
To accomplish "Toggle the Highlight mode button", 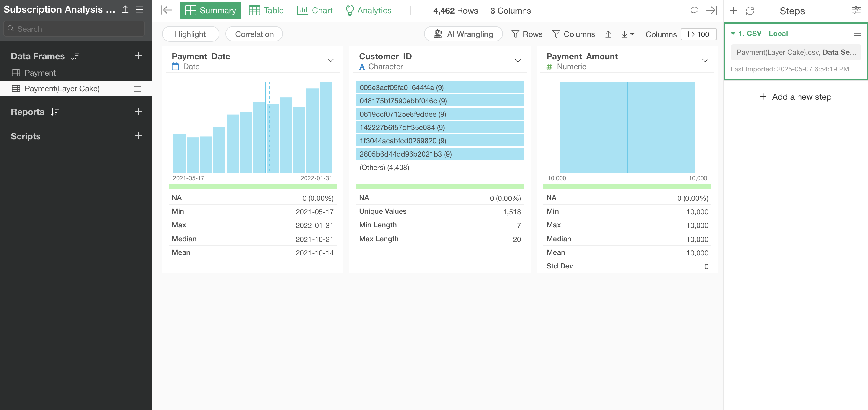I will [190, 34].
